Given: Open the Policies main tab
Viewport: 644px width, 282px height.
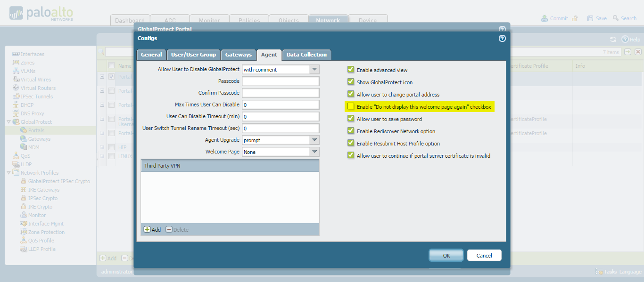Looking at the screenshot, I should coord(249,20).
